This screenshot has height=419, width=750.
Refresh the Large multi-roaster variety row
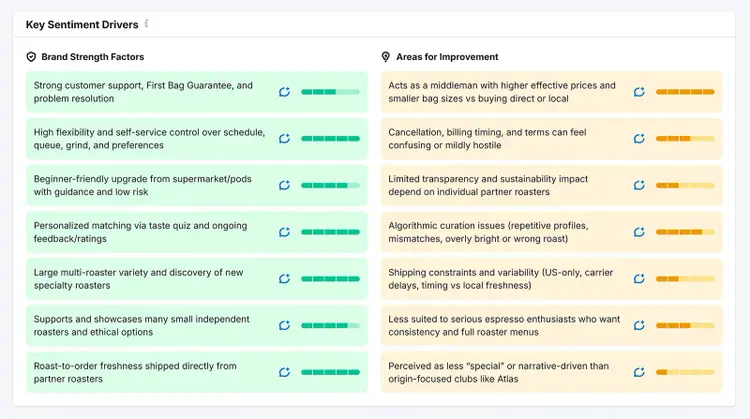click(x=285, y=279)
